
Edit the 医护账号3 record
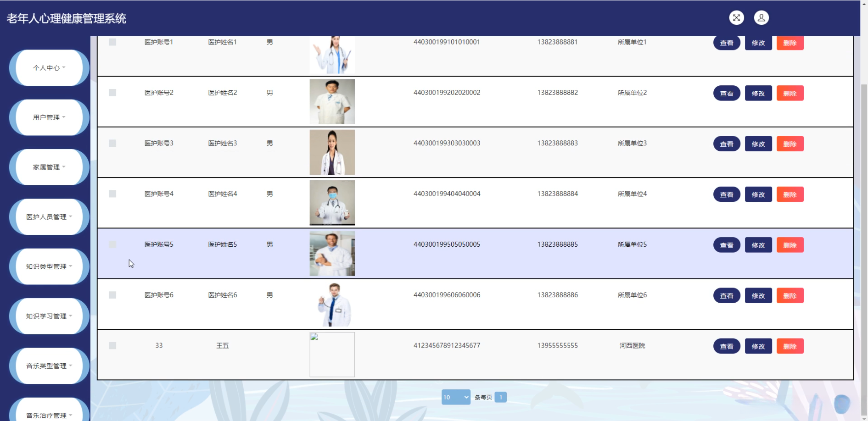coord(758,144)
